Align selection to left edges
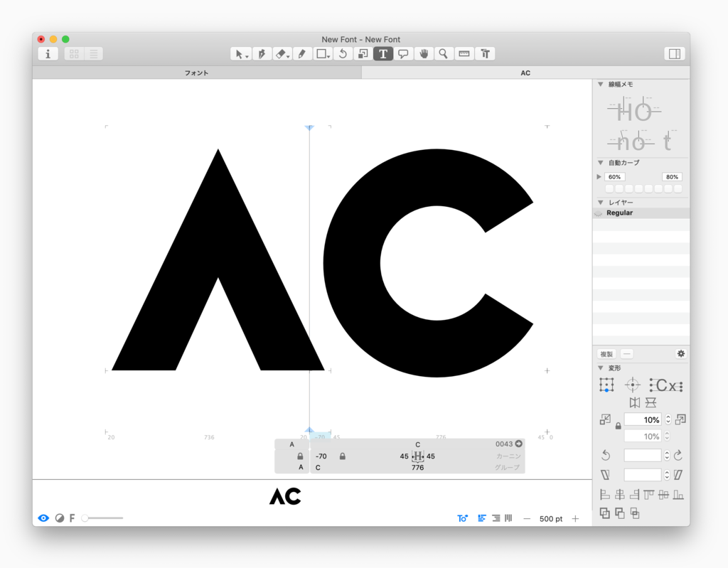This screenshot has width=728, height=568. (x=605, y=495)
